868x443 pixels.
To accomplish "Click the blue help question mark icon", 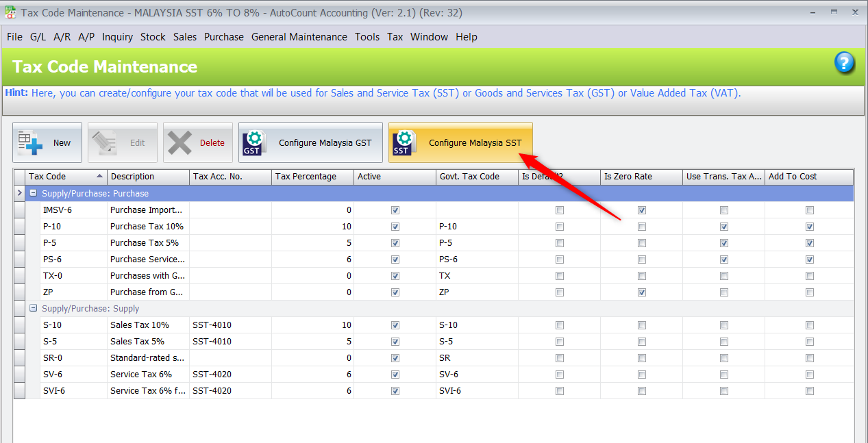I will [844, 64].
